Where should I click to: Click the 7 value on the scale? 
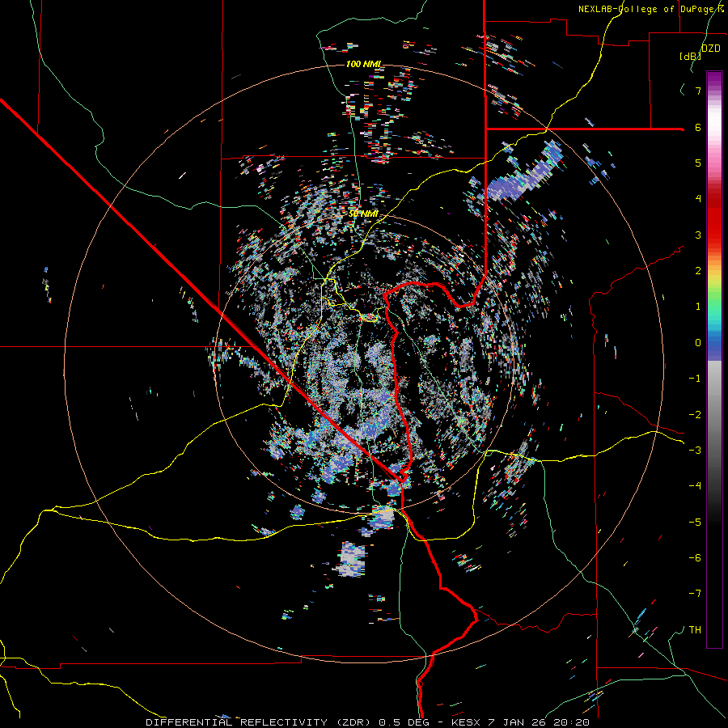(x=698, y=91)
